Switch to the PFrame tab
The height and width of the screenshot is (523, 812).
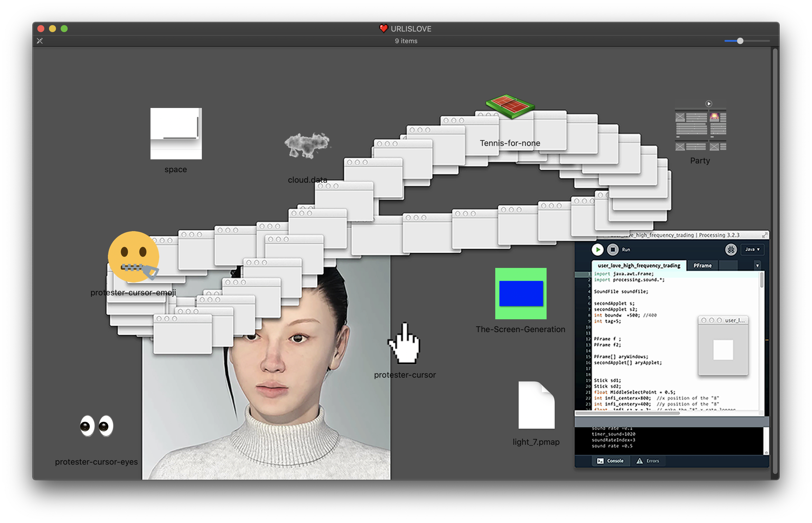click(x=702, y=266)
